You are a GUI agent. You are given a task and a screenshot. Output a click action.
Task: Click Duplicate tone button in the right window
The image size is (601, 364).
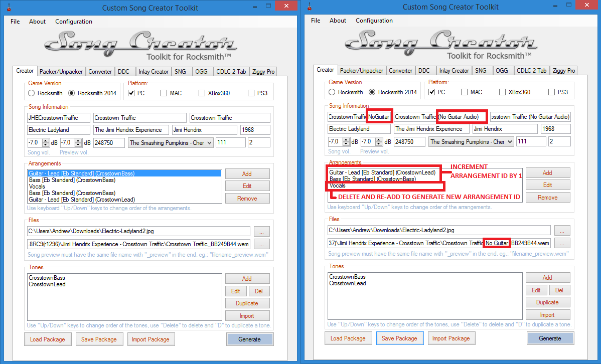(547, 302)
